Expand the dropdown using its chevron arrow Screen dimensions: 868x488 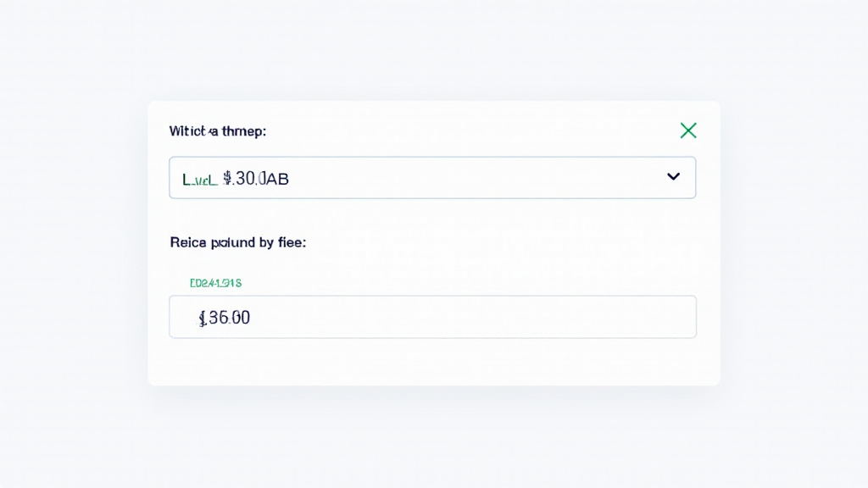click(674, 176)
